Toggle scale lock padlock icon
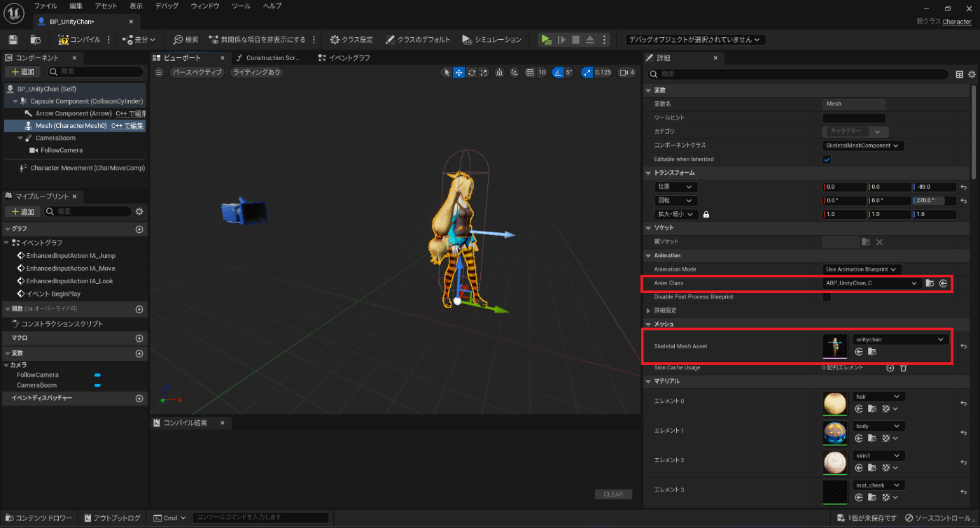The height and width of the screenshot is (528, 980). pos(706,214)
